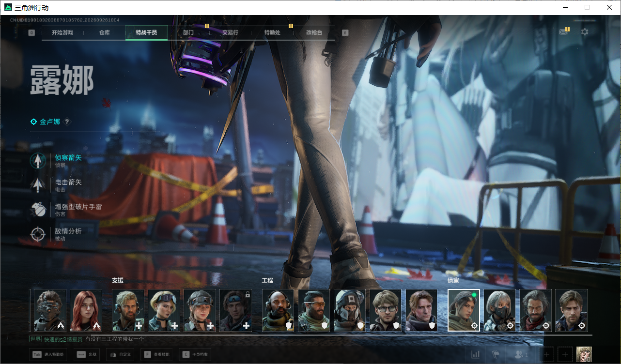Click the 查看技能 F button
The width and height of the screenshot is (621, 364).
point(156,354)
